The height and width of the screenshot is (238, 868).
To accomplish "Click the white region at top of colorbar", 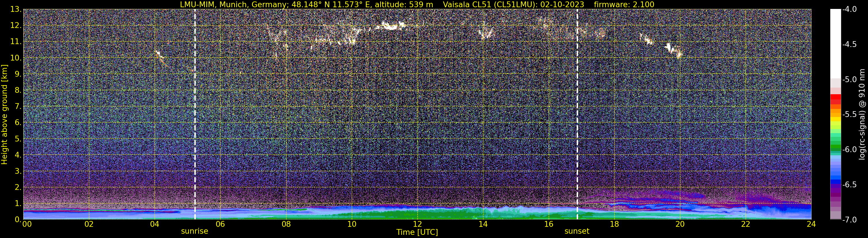I will [x=836, y=44].
